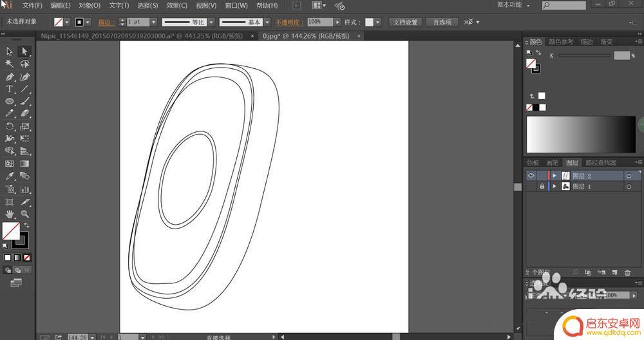The image size is (644, 340).
Task: Select the Blend tool
Action: pos(24,176)
